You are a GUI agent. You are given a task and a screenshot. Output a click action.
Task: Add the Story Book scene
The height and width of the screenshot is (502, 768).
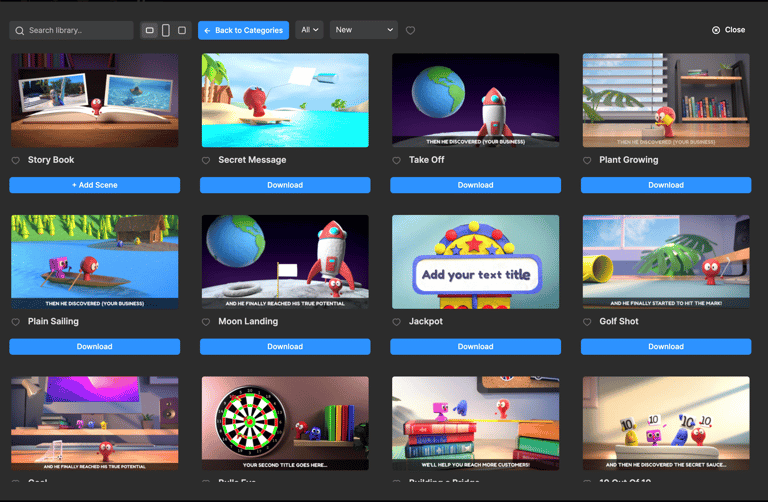point(95,185)
